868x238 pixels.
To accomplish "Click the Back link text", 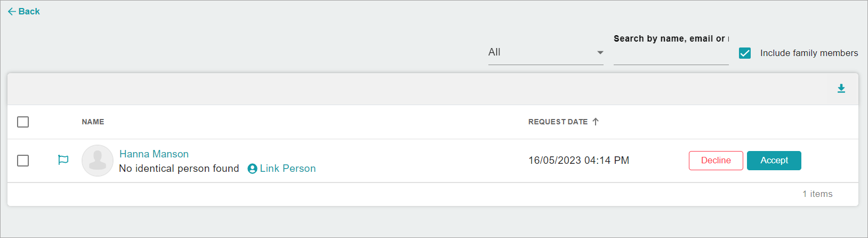I will (29, 11).
